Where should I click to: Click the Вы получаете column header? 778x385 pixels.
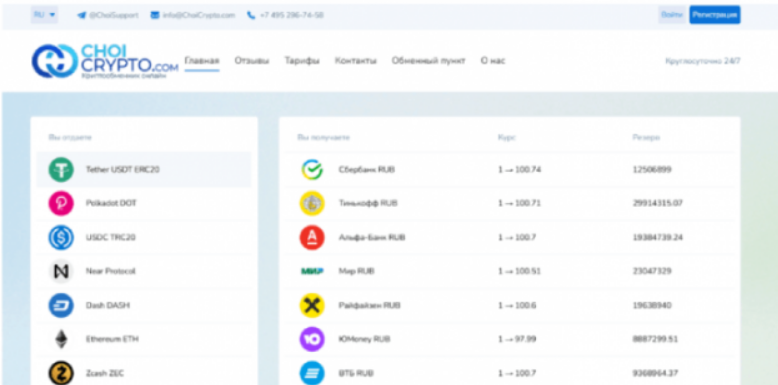pos(324,137)
